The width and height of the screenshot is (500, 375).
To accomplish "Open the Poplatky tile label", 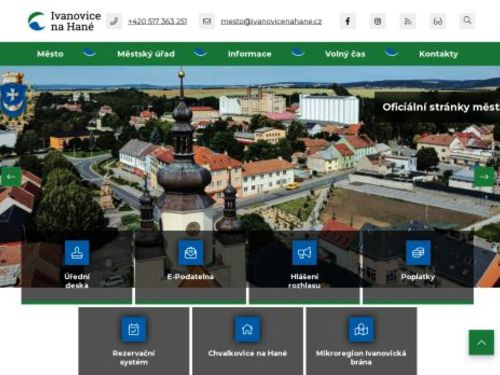I will (418, 277).
